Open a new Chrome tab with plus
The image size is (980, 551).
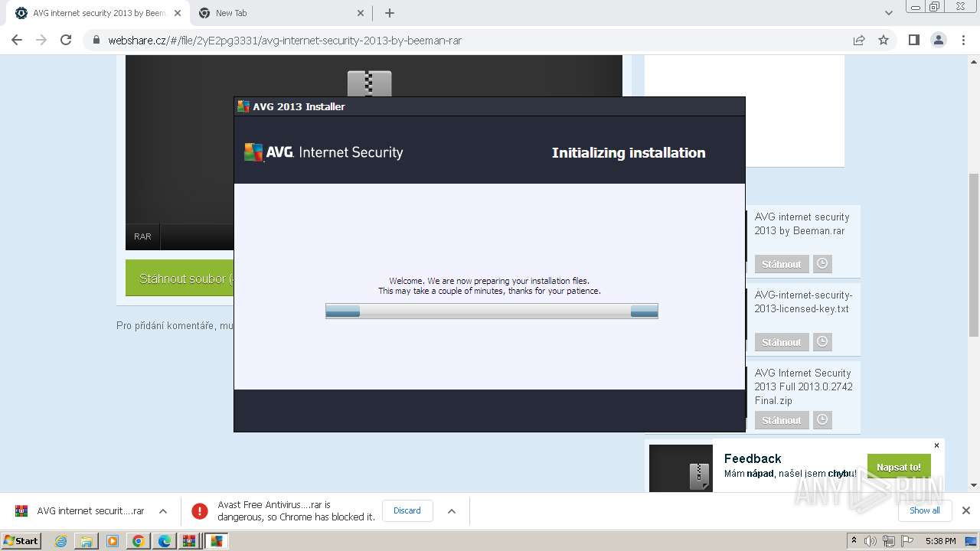coord(389,13)
